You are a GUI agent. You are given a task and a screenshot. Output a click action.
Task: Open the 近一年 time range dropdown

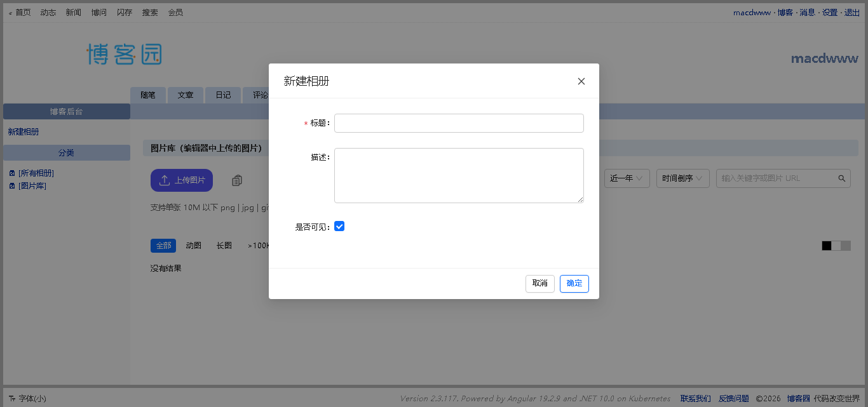point(627,178)
